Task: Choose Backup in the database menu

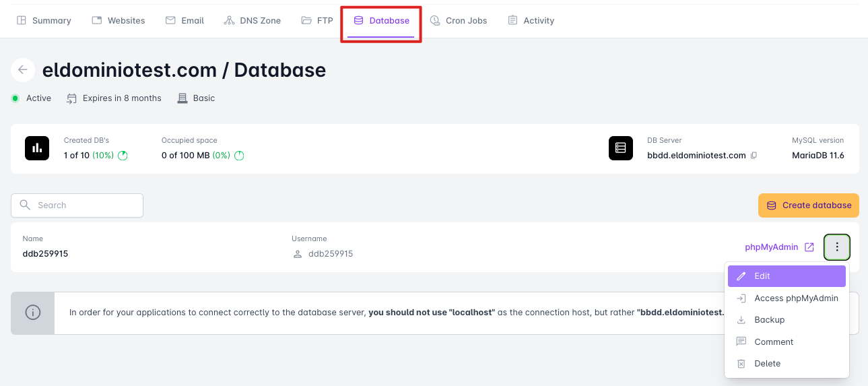Action: coord(769,320)
